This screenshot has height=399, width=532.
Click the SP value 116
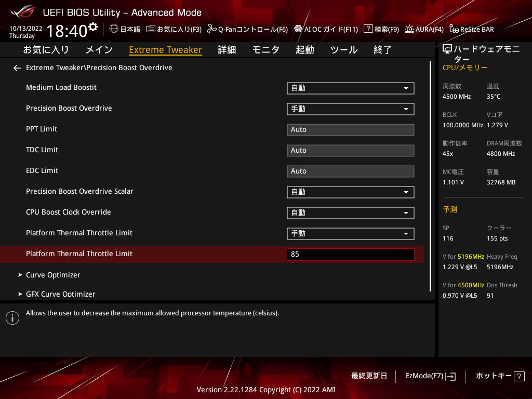coord(448,238)
